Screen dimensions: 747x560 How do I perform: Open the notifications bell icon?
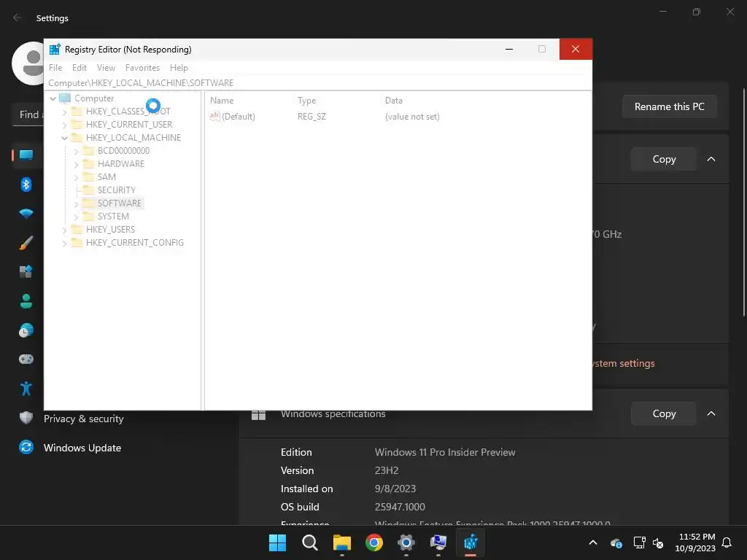click(x=727, y=542)
